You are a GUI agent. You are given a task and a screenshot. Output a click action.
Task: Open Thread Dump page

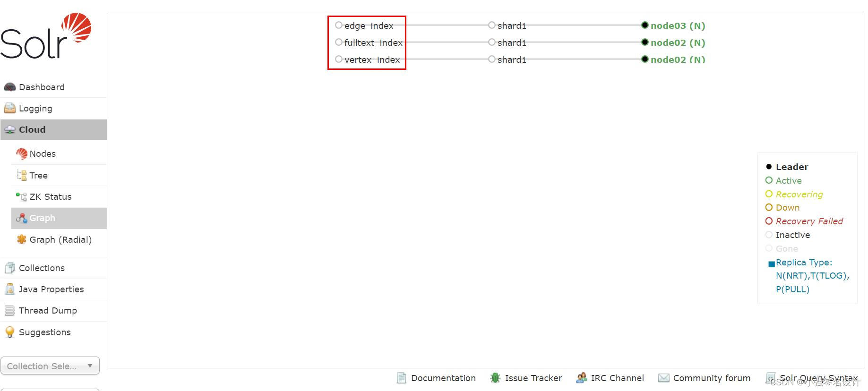(53, 310)
